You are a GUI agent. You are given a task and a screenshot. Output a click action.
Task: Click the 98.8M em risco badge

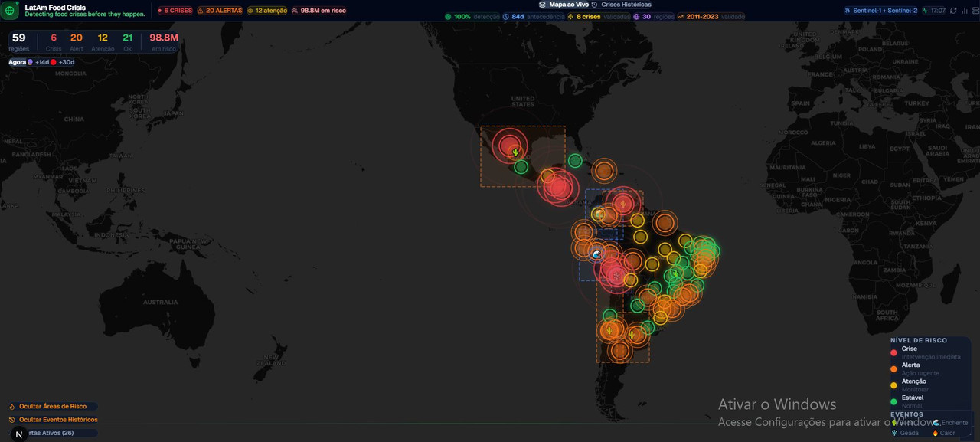pos(318,11)
